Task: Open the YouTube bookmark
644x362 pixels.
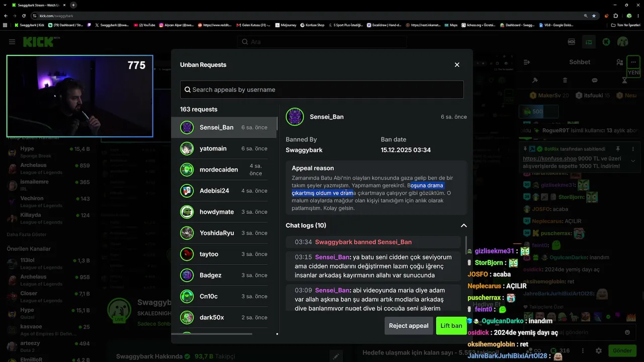Action: pos(144,25)
